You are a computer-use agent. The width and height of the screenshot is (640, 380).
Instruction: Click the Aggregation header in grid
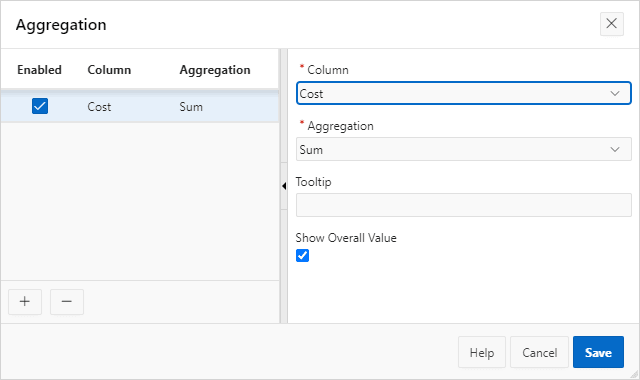click(215, 70)
